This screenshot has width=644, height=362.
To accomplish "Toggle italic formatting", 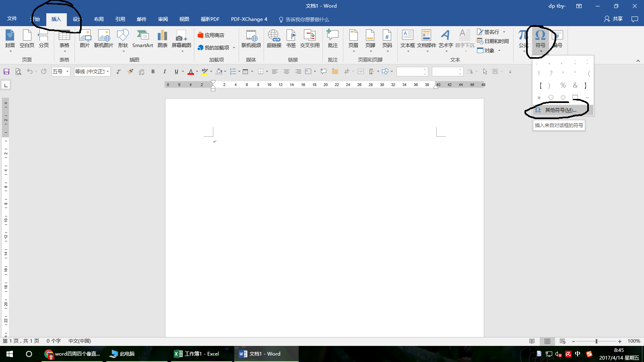I will pyautogui.click(x=165, y=72).
